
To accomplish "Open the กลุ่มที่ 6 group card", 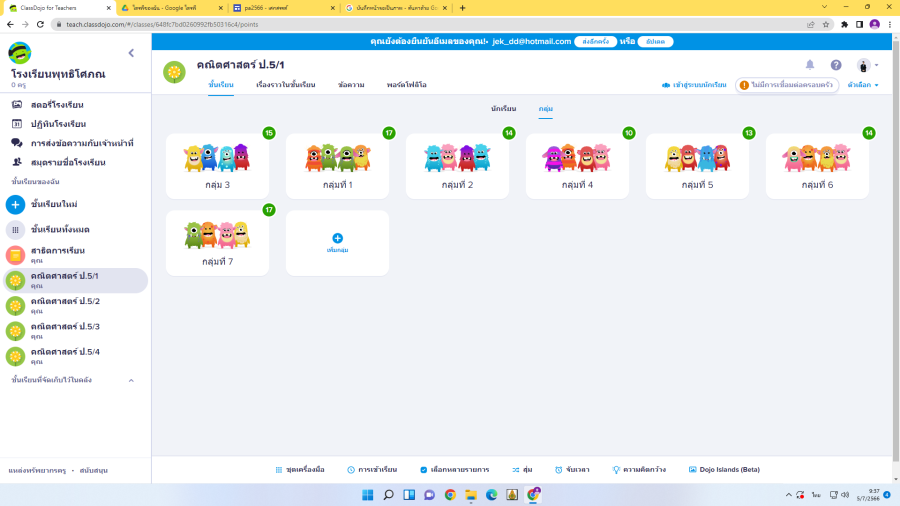I will 817,166.
